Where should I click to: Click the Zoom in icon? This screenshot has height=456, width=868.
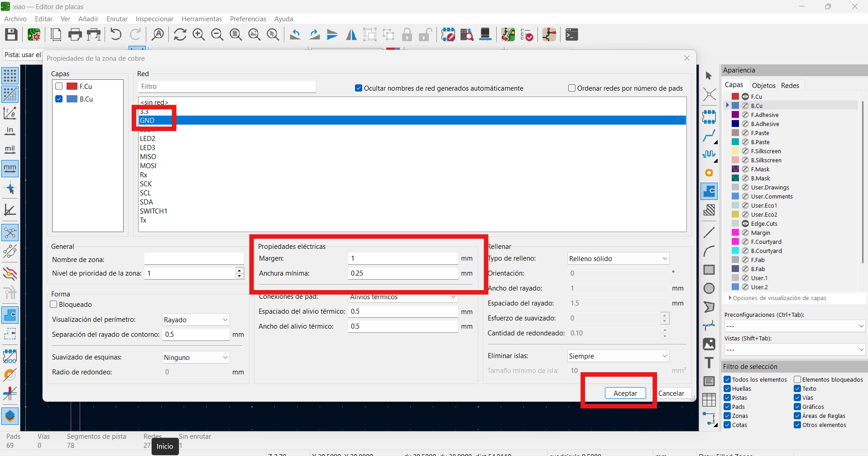click(x=198, y=34)
